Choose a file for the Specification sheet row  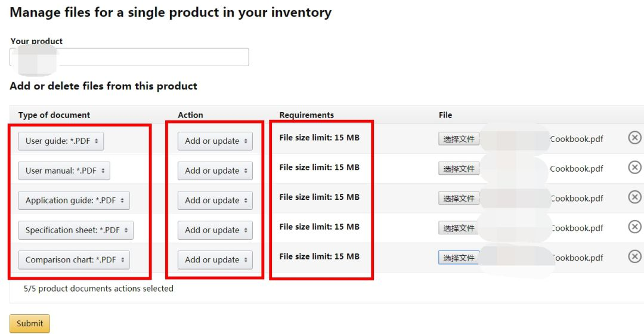(x=459, y=228)
